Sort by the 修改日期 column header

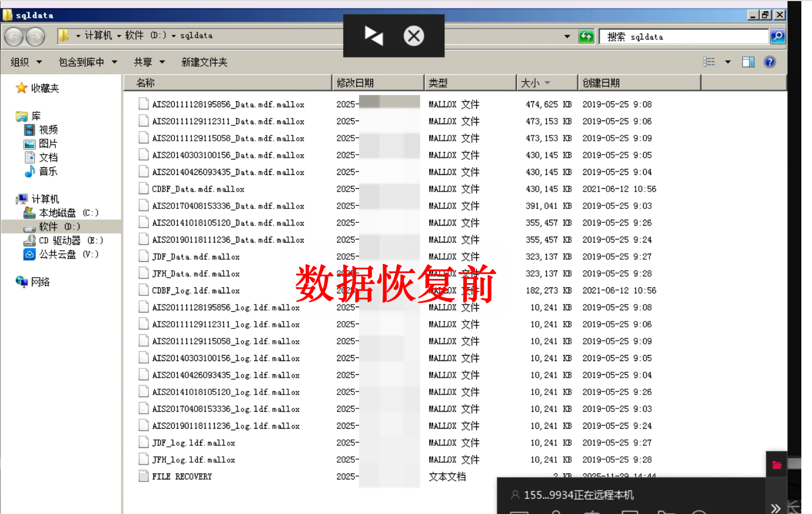tap(378, 83)
